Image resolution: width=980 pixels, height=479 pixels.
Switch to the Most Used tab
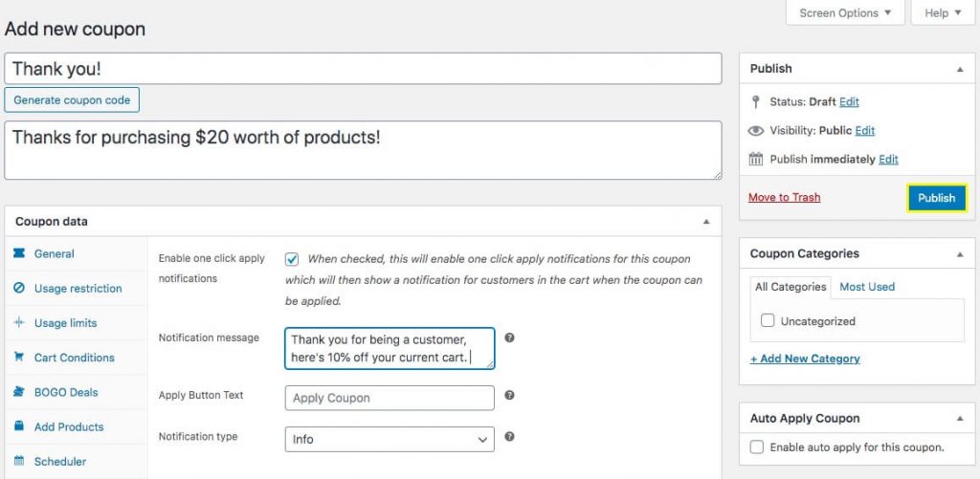pyautogui.click(x=867, y=287)
